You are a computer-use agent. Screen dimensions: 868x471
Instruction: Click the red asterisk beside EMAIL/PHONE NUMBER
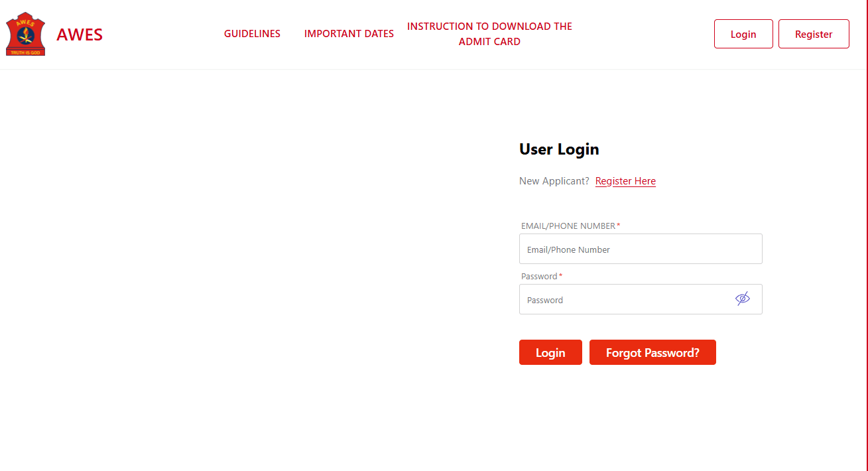point(619,226)
